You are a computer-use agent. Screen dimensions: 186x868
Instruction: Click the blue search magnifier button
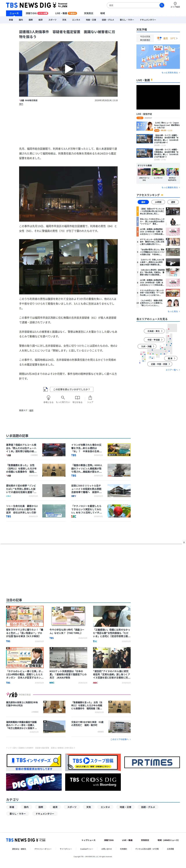[162, 5]
